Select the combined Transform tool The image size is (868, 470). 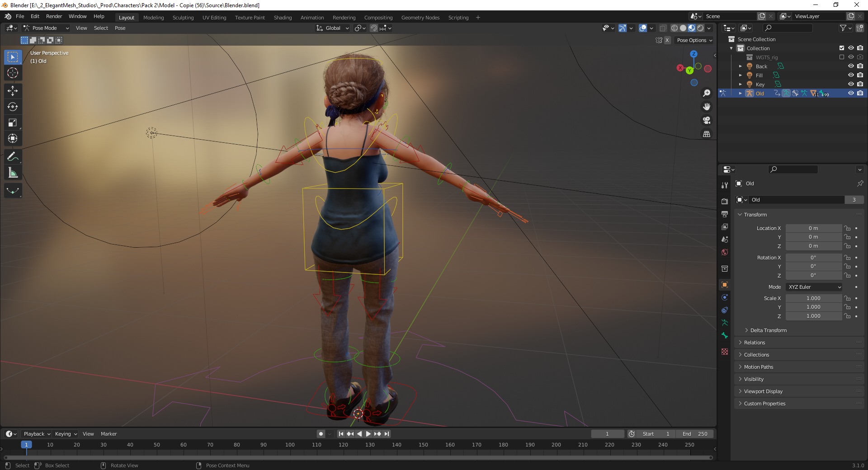[x=13, y=138]
